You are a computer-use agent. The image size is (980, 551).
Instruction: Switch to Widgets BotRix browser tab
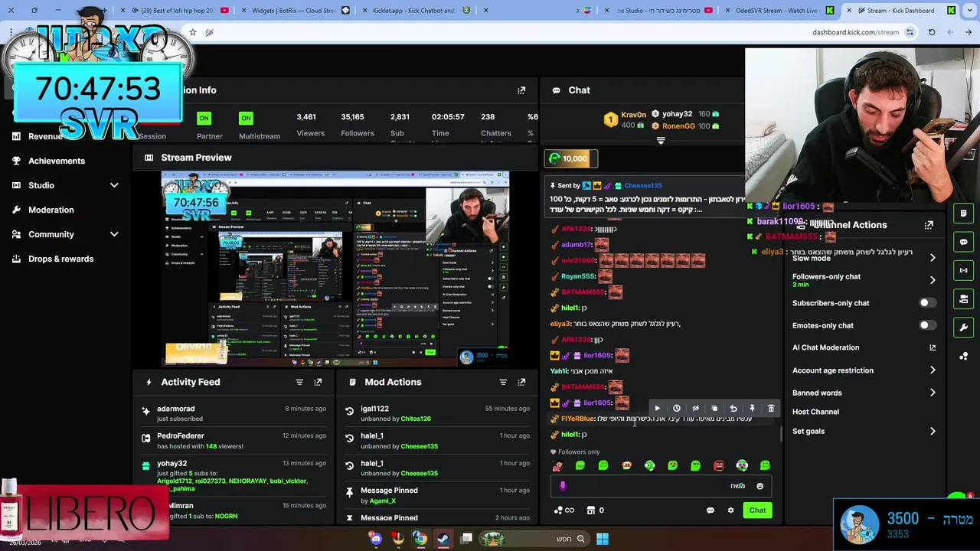tap(295, 11)
